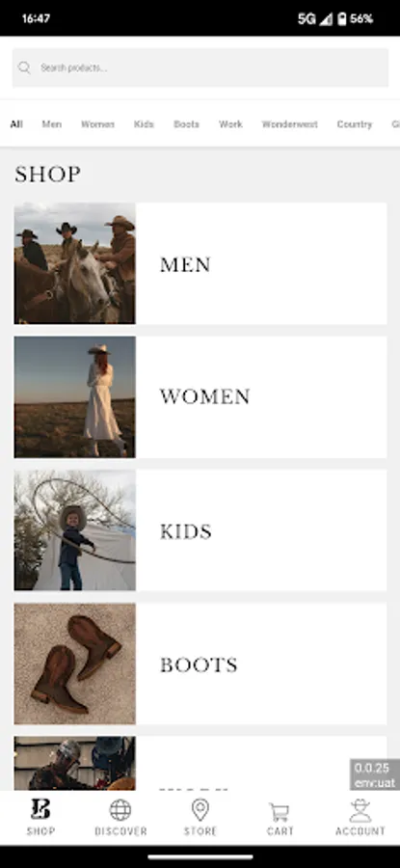Open the MEN shop category card
400x868 pixels.
[x=200, y=263]
